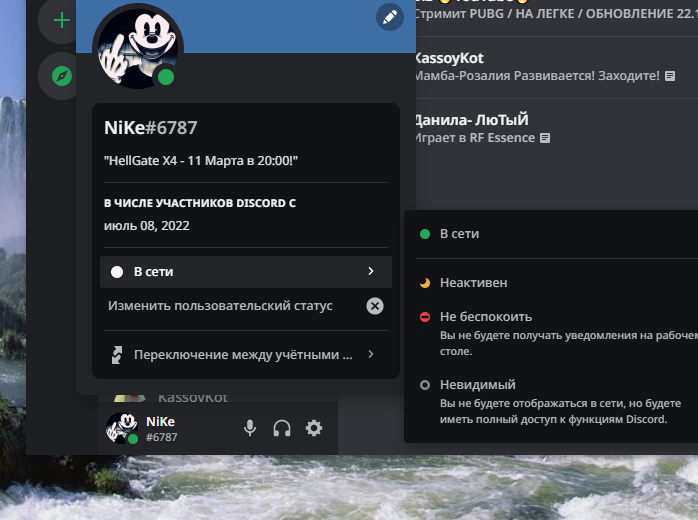Click note icon next to KassoyKot status

670,76
